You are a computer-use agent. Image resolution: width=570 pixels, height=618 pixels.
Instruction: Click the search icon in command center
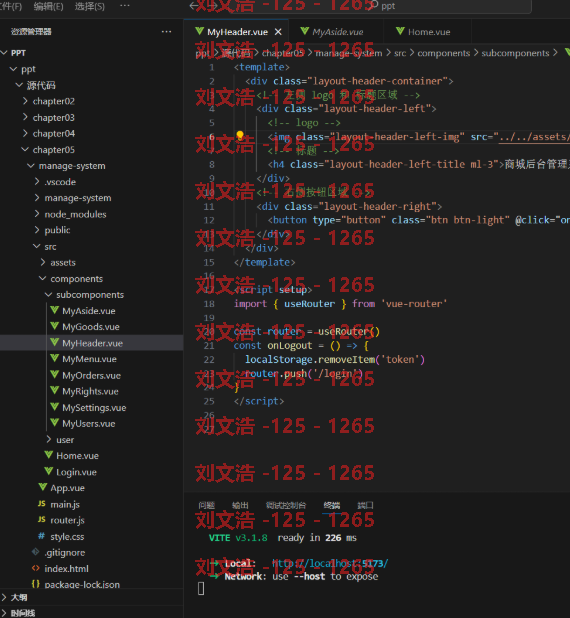(x=374, y=5)
